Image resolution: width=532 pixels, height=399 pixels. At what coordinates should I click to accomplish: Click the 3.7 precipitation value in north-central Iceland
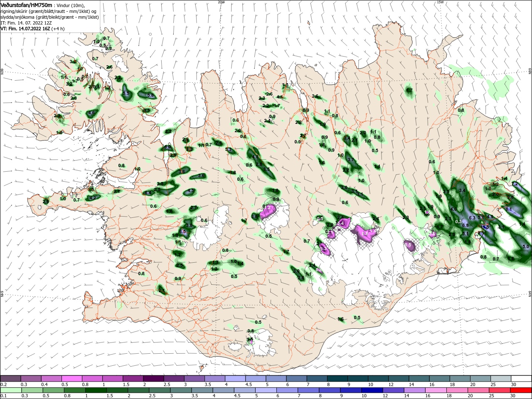(350, 160)
